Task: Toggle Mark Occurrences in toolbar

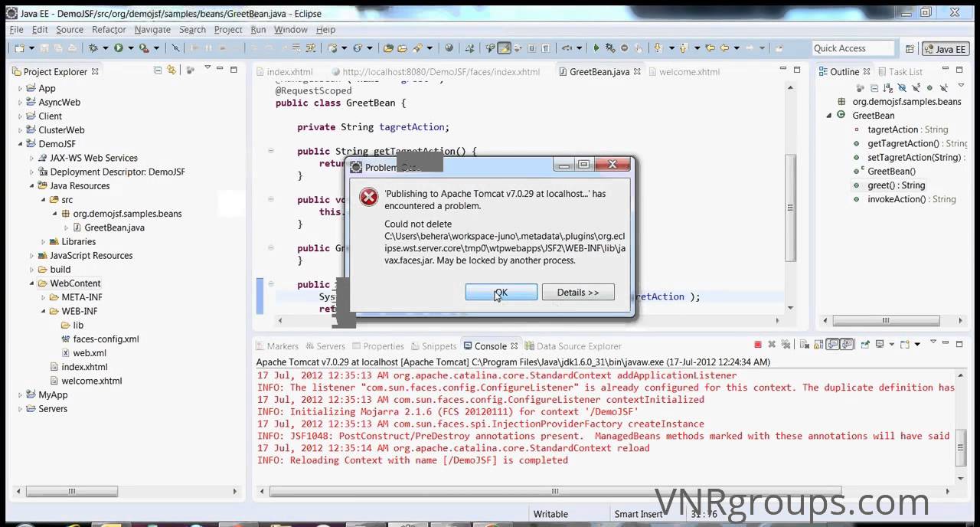Action: point(504,47)
